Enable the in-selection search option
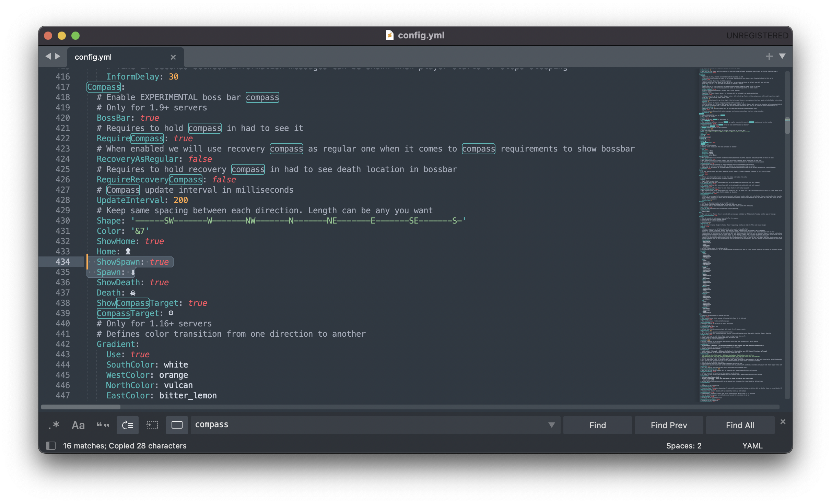Viewport: 831px width, 504px height. [152, 425]
